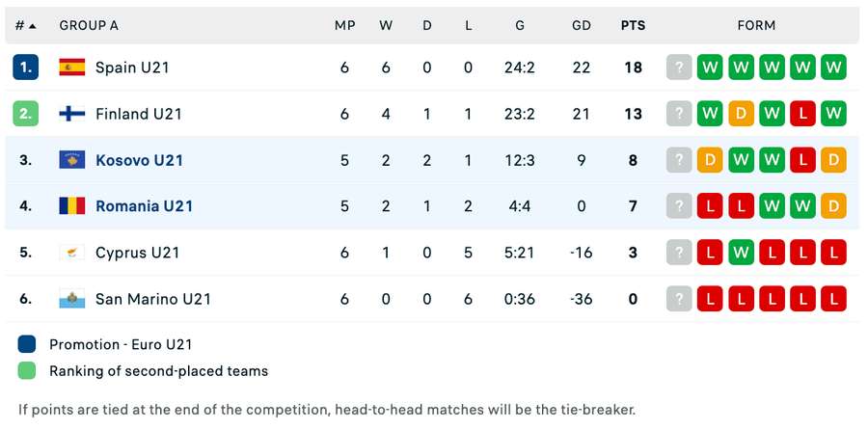Open Finland U21 team link
The width and height of the screenshot is (868, 430).
[x=139, y=114]
